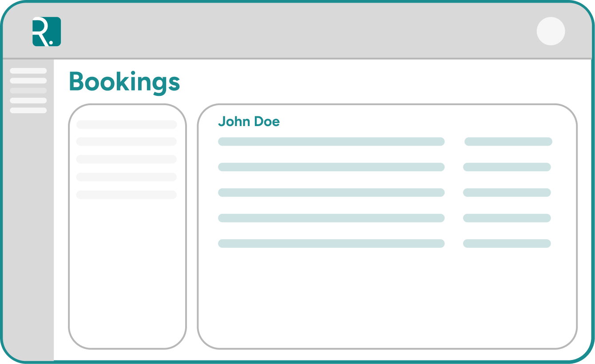Image resolution: width=595 pixels, height=364 pixels.
Task: Click the R. app logo icon
Action: coord(46,31)
